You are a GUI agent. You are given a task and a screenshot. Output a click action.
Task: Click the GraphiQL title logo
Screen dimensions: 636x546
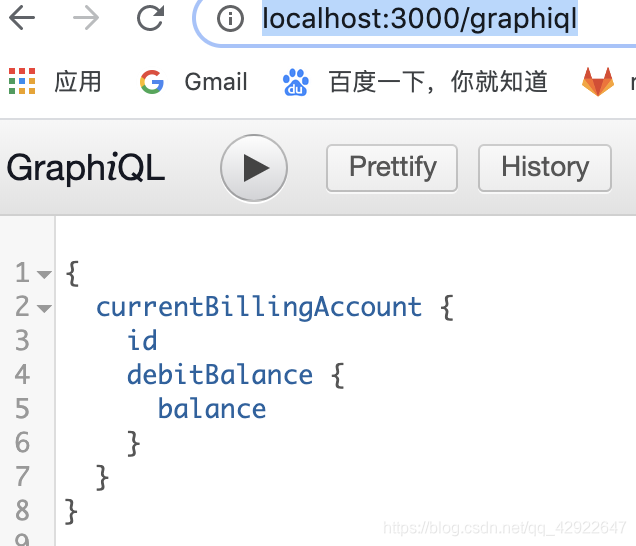[86, 168]
